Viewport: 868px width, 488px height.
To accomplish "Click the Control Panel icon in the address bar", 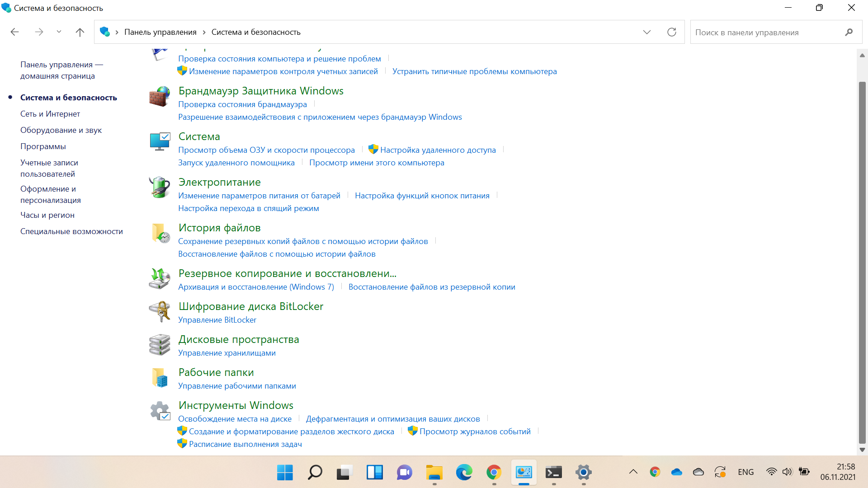I will point(105,32).
